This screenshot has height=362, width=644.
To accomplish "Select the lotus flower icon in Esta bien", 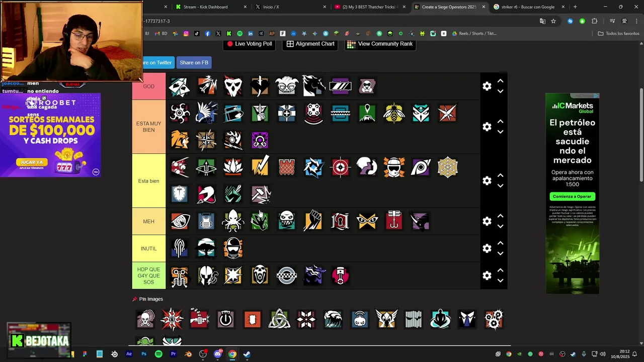I will [233, 167].
